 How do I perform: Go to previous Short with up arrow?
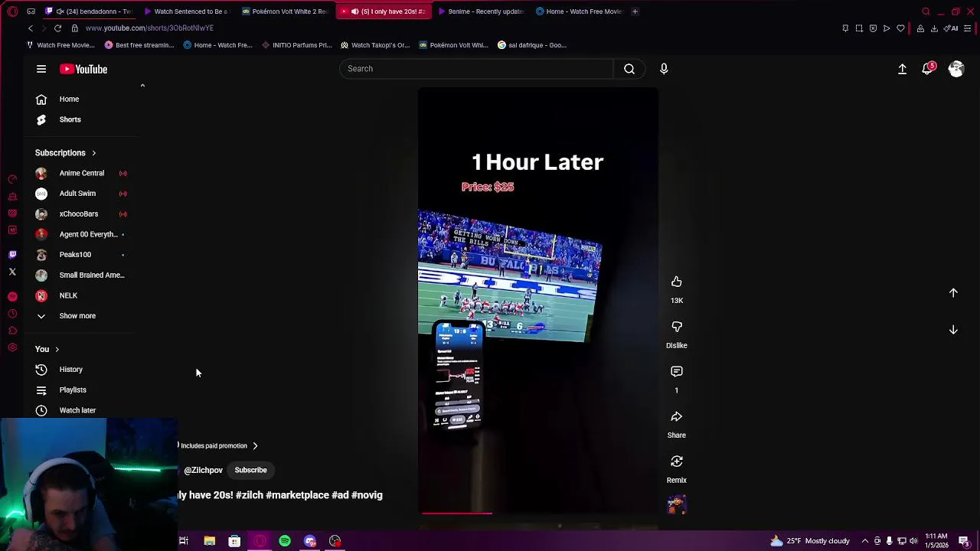(953, 292)
